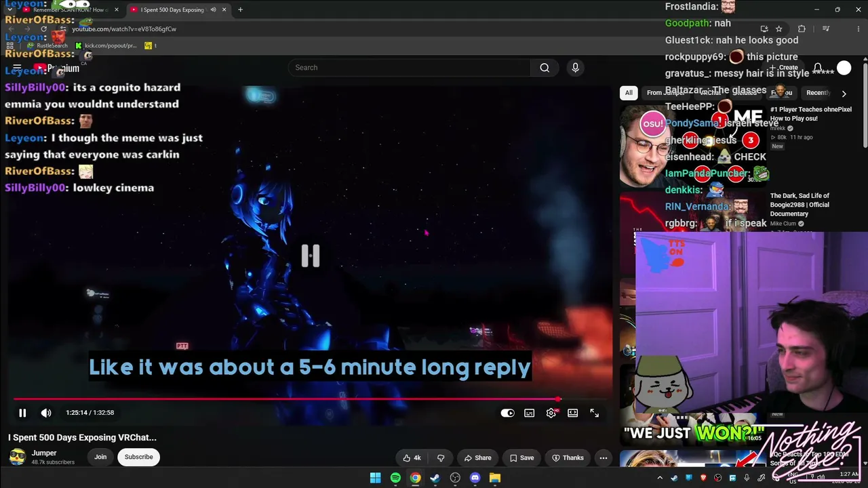868x488 pixels.
Task: Dislike the video with the thumbs down
Action: click(x=441, y=457)
